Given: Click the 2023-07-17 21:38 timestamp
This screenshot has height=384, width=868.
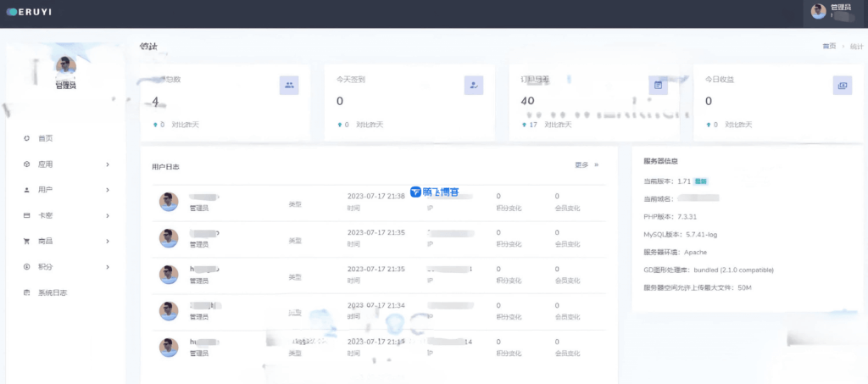Looking at the screenshot, I should [x=376, y=197].
